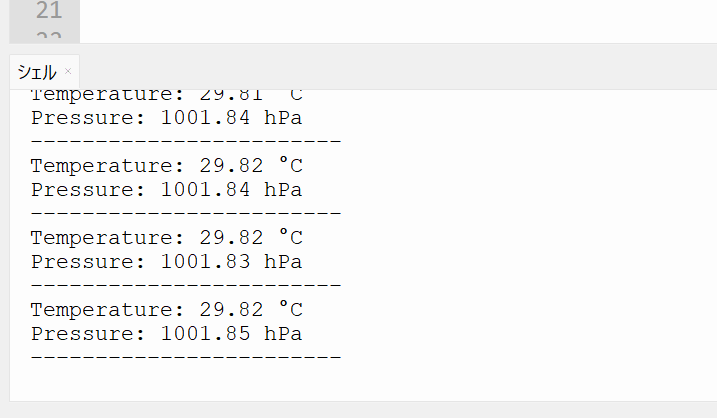The image size is (717, 418).
Task: Click the Pressure 1001.83 hPa line
Action: [166, 262]
